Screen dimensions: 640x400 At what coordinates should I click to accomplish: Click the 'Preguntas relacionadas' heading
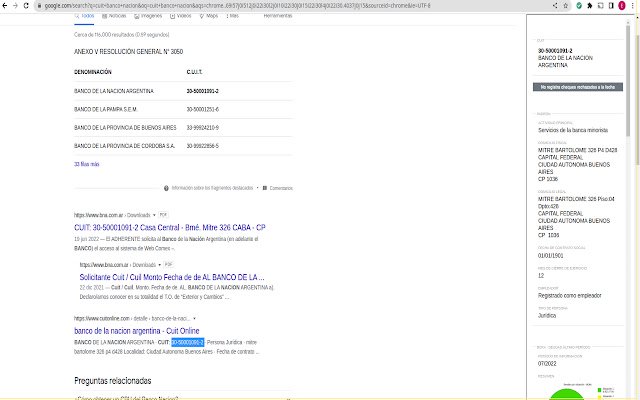point(113,381)
